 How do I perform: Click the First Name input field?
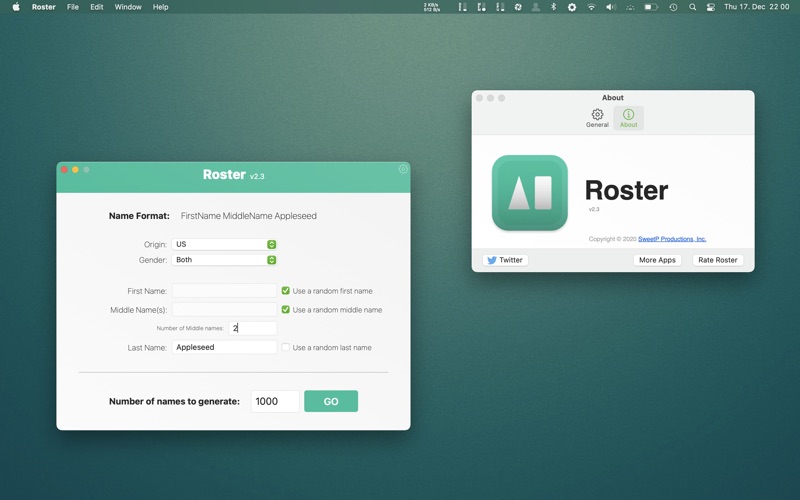click(224, 291)
